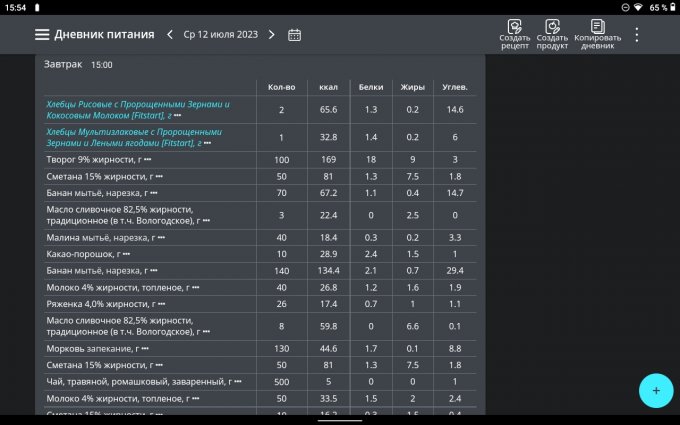
Task: Select the Завтрак meal header
Action: click(64, 64)
